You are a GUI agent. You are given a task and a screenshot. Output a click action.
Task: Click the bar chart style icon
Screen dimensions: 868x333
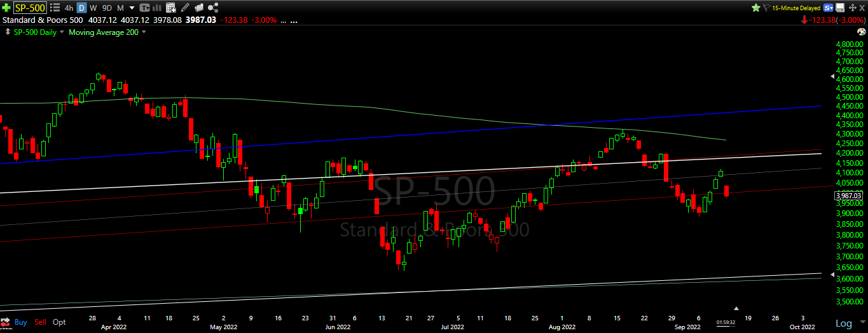[158, 8]
